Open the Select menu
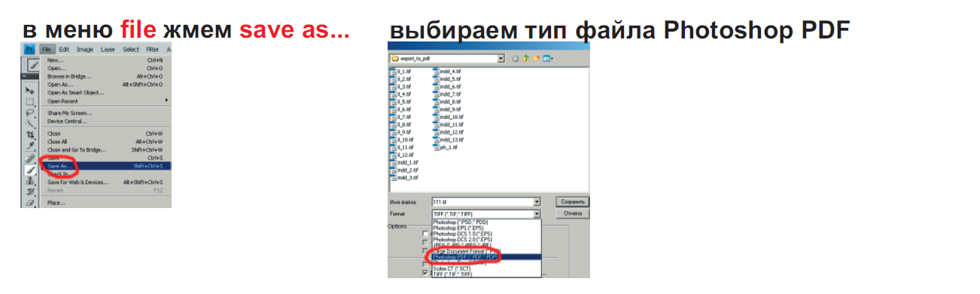980x294 pixels. [x=131, y=49]
